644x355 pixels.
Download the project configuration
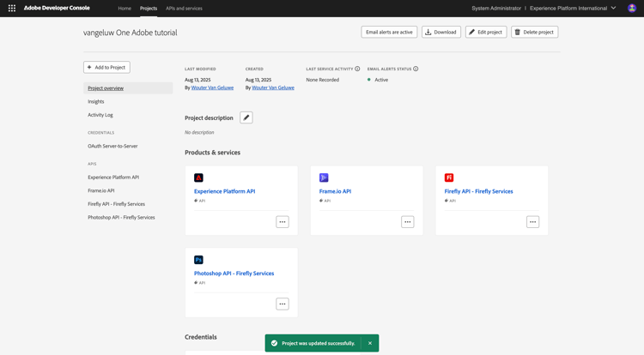[x=441, y=32]
